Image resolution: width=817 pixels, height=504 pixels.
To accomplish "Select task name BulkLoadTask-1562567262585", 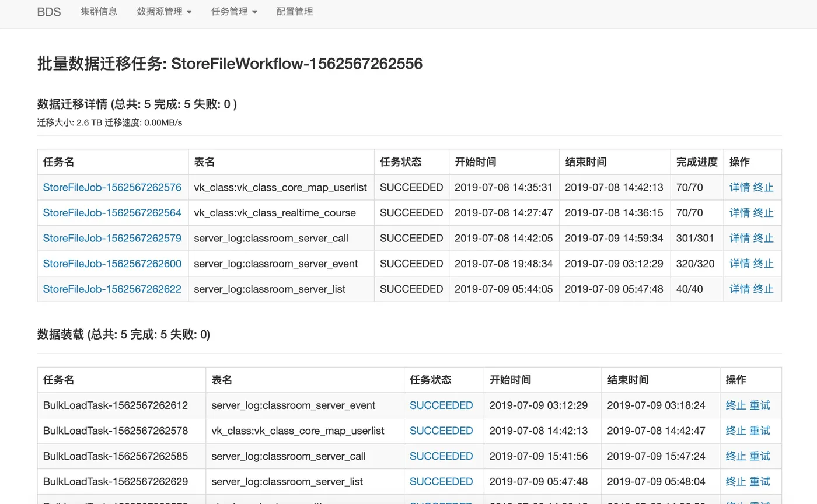I will coord(116,456).
